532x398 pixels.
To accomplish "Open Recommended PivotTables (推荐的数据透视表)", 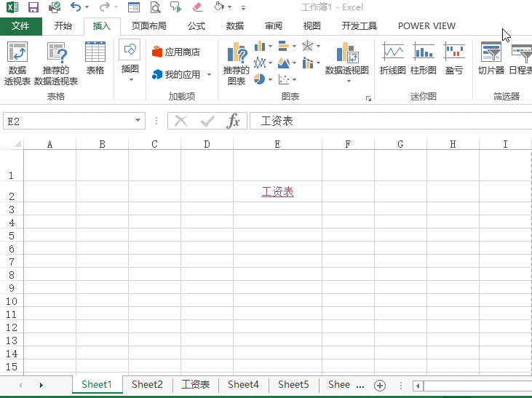I will point(56,63).
